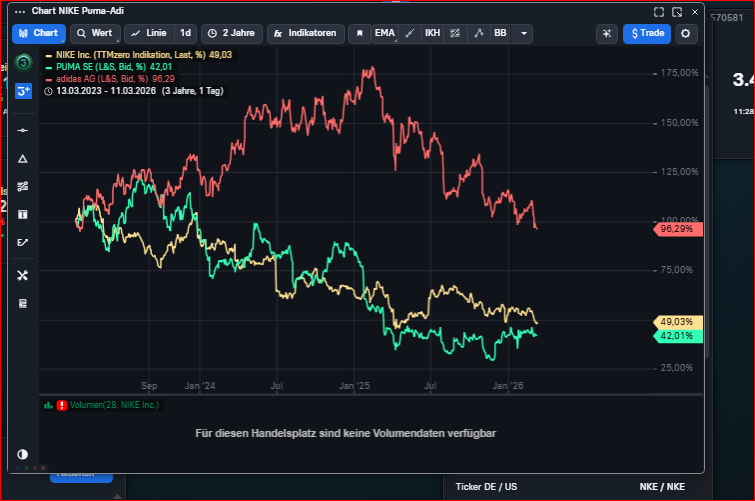
Task: Open the drawing settings tools icon
Action: coord(23,275)
